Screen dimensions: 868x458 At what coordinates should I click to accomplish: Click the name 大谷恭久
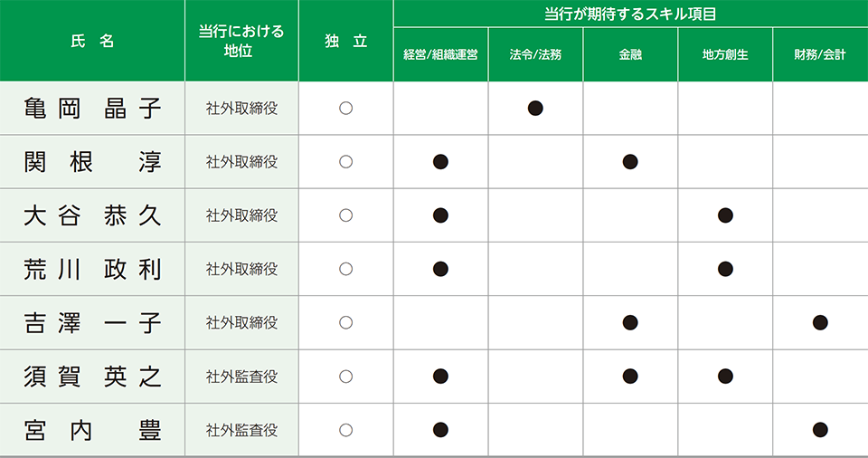[92, 215]
